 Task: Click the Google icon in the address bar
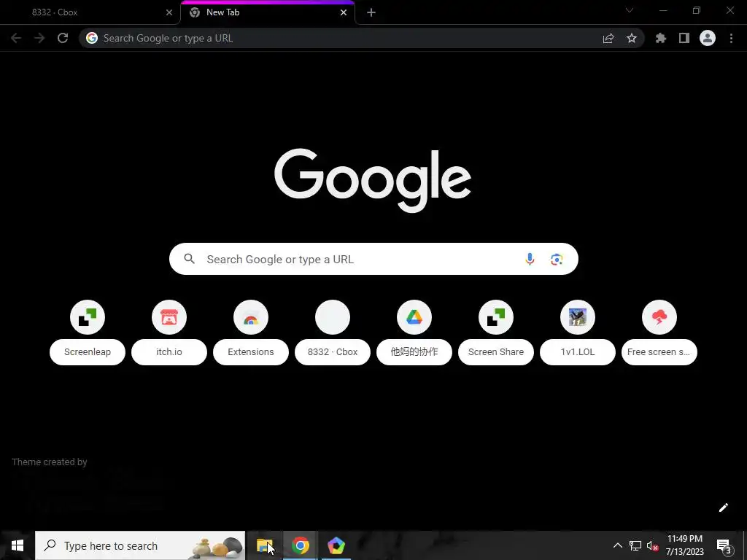click(92, 38)
